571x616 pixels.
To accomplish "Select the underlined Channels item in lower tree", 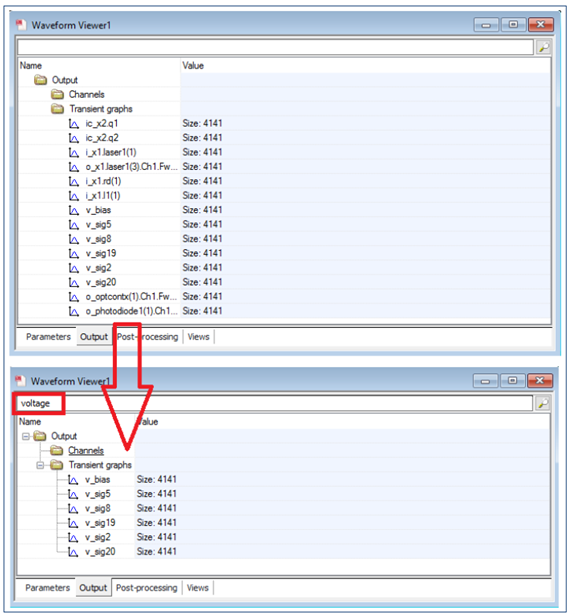I will pos(86,451).
